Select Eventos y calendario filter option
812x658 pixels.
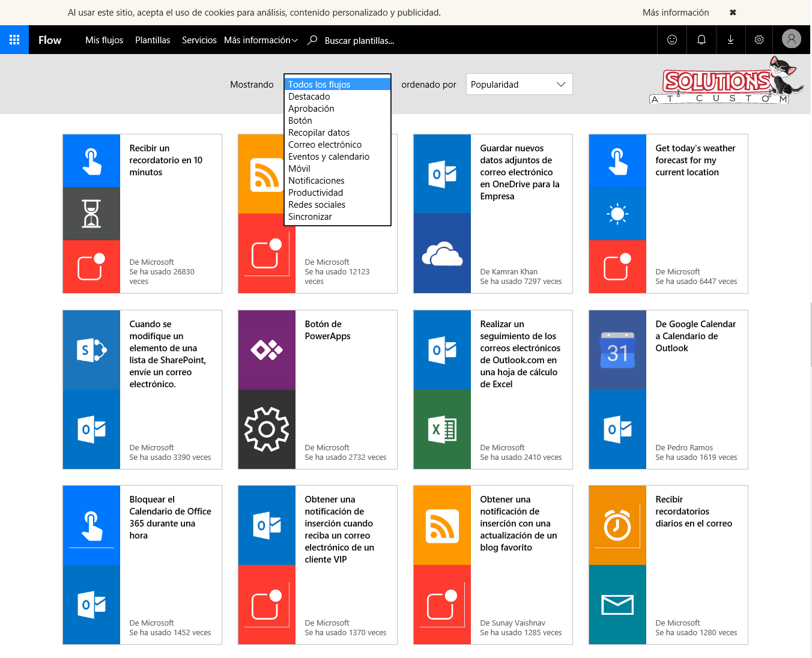(338, 157)
